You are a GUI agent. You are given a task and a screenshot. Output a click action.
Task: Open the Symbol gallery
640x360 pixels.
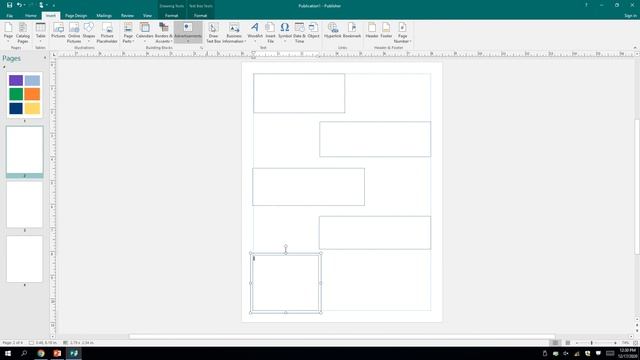pos(285,33)
